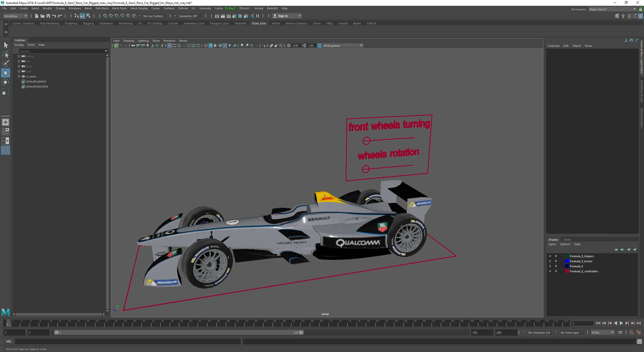
Task: Open the Render View window
Action: [x=217, y=16]
